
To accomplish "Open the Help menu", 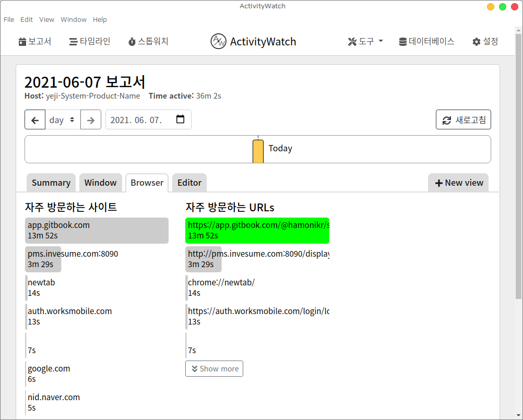I will pyautogui.click(x=100, y=20).
